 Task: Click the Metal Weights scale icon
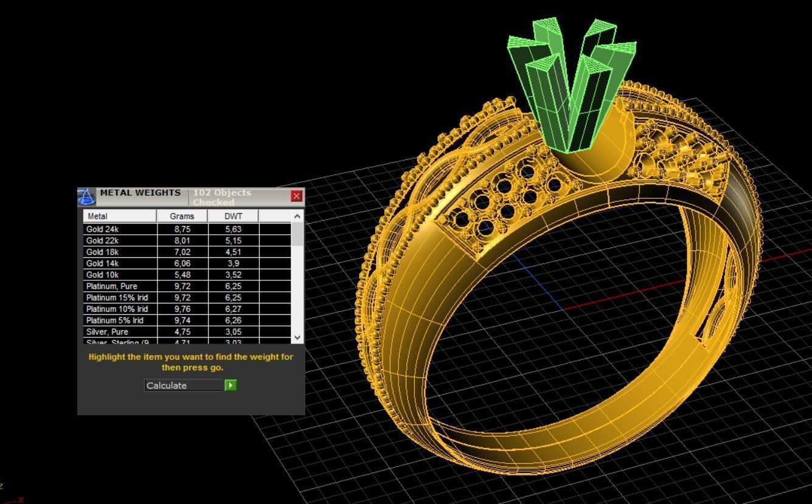[x=86, y=196]
